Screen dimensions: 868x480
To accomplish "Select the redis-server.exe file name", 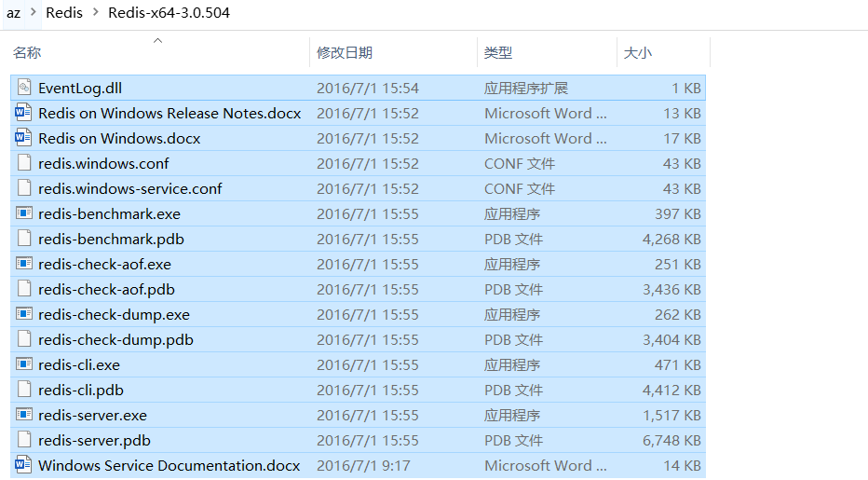I will (92, 415).
